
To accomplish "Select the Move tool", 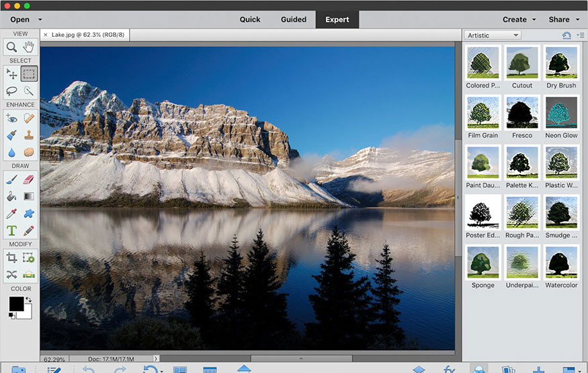I will tap(11, 74).
